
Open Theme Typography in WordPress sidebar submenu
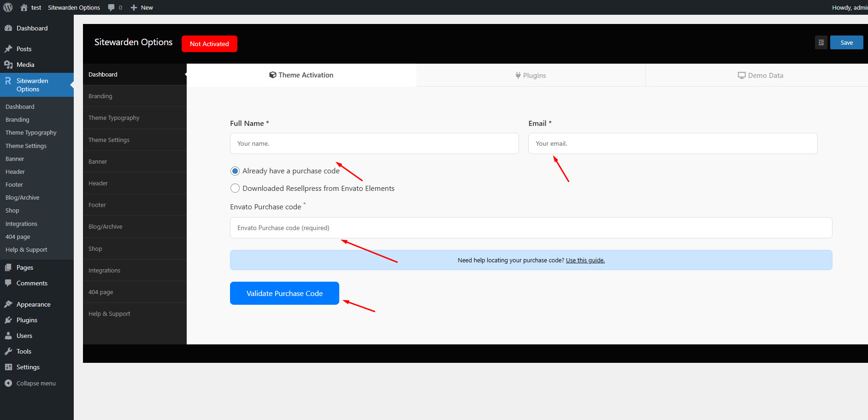tap(37, 132)
